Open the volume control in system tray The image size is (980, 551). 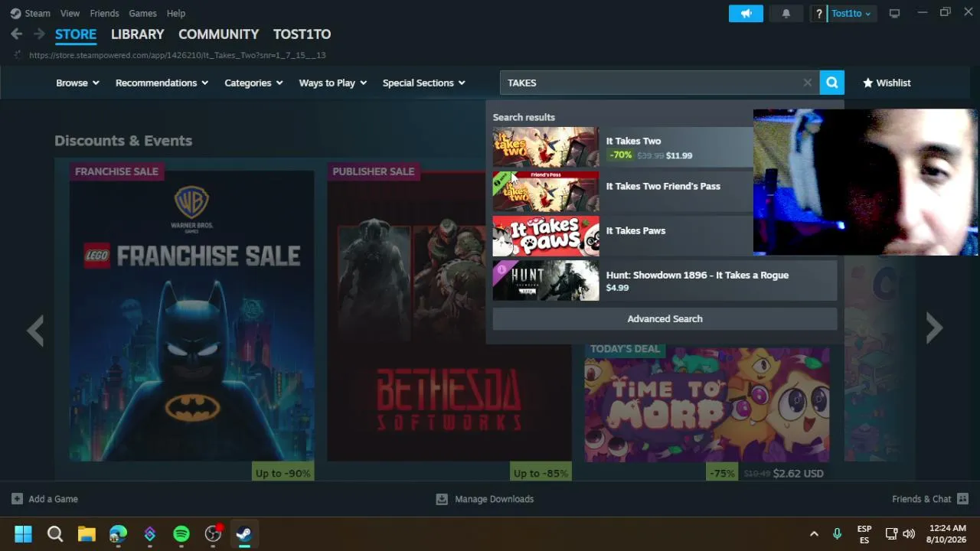point(909,534)
